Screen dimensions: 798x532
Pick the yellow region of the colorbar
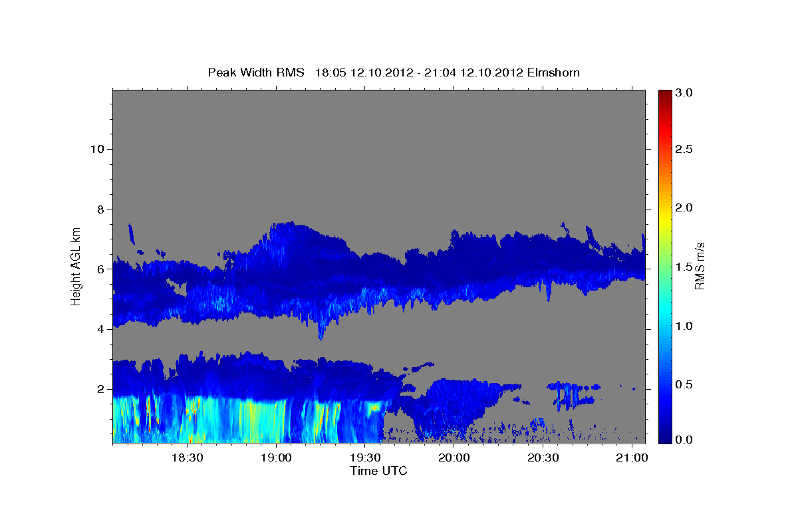pyautogui.click(x=664, y=219)
